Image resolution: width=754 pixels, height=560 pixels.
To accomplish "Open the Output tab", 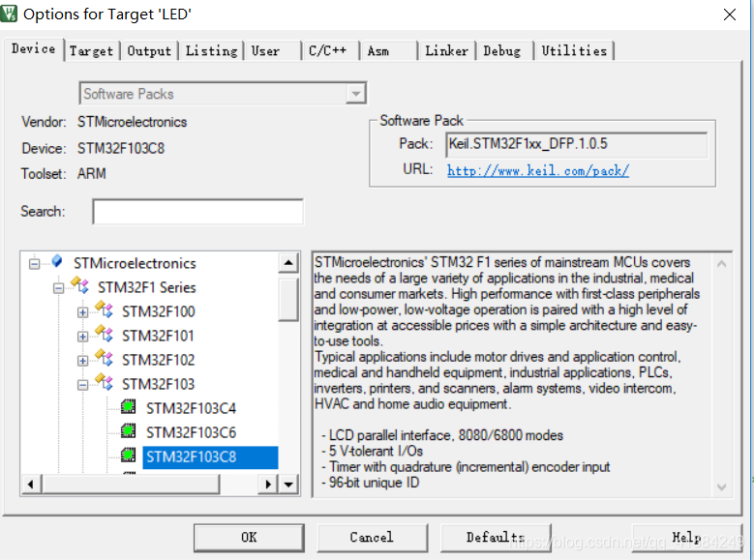I will (149, 51).
